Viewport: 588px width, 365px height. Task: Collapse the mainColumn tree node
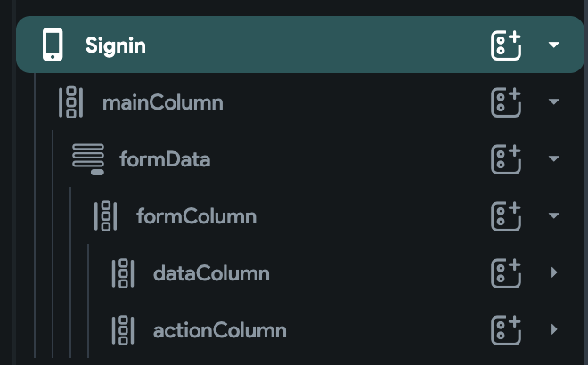pyautogui.click(x=554, y=102)
